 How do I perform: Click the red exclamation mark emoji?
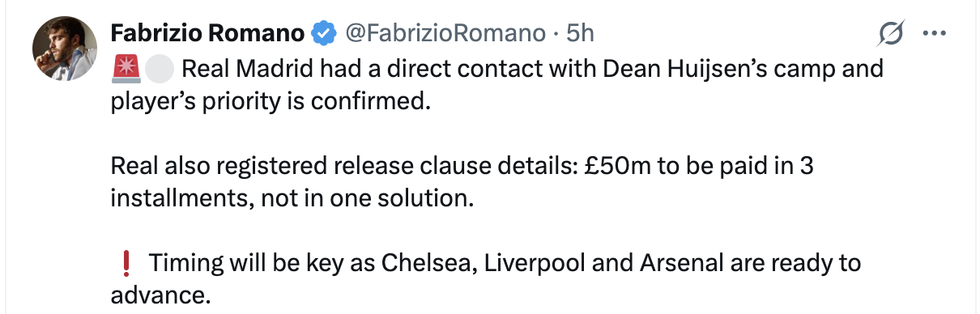pos(126,263)
